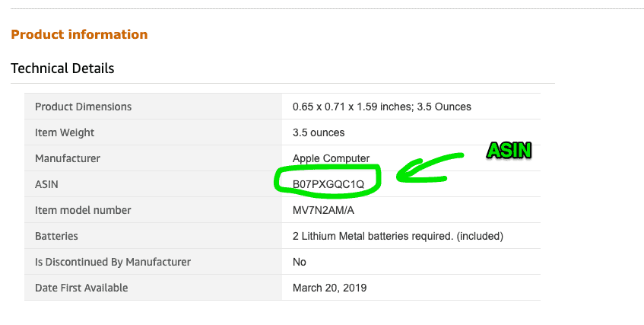Select the Batteries row label
This screenshot has height=325, width=644.
[x=56, y=236]
